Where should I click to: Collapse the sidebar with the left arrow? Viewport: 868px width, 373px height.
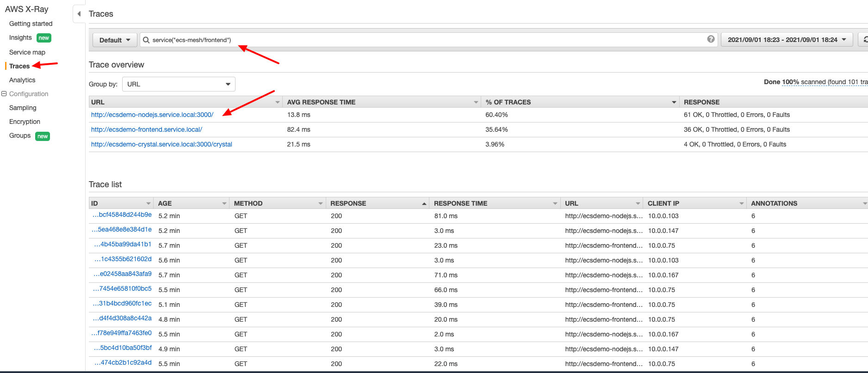point(79,14)
